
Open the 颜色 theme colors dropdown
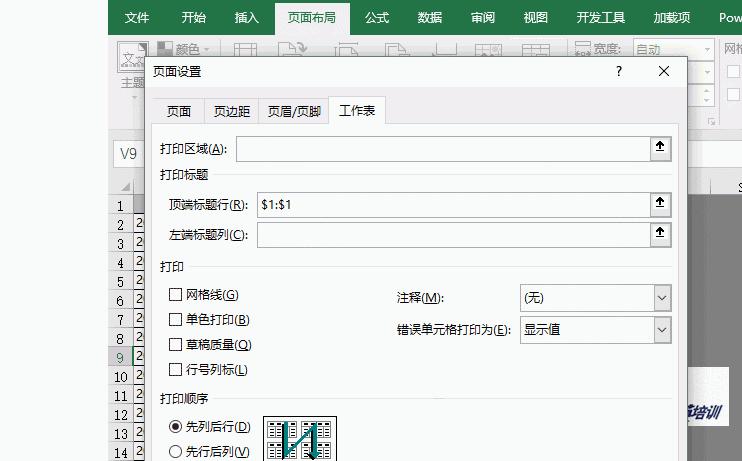(185, 49)
